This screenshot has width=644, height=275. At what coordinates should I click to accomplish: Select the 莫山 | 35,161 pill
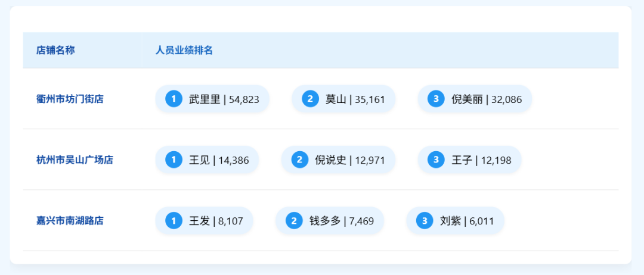click(x=343, y=99)
